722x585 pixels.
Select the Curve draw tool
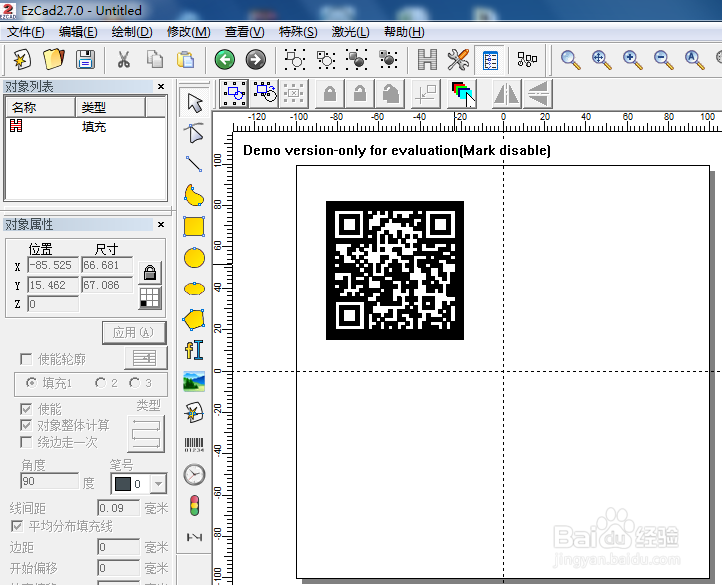point(194,195)
